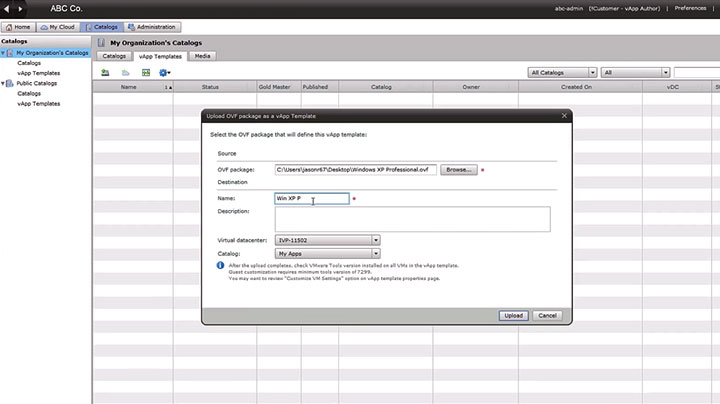The image size is (720, 404).
Task: Click the Name input field
Action: [312, 198]
